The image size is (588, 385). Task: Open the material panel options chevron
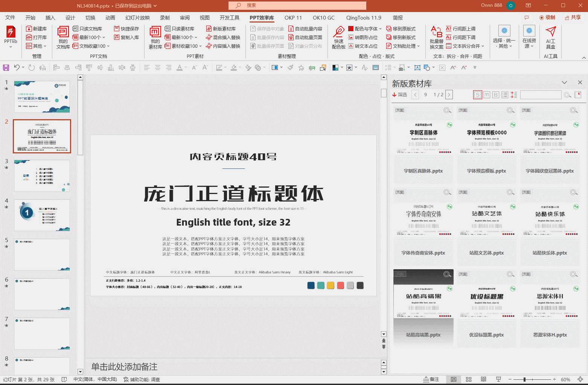point(564,83)
